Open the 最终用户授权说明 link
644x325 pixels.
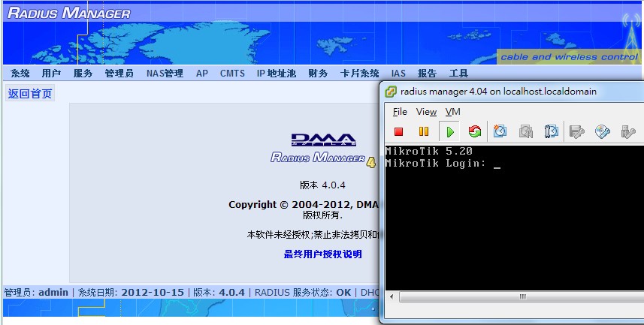(x=322, y=254)
